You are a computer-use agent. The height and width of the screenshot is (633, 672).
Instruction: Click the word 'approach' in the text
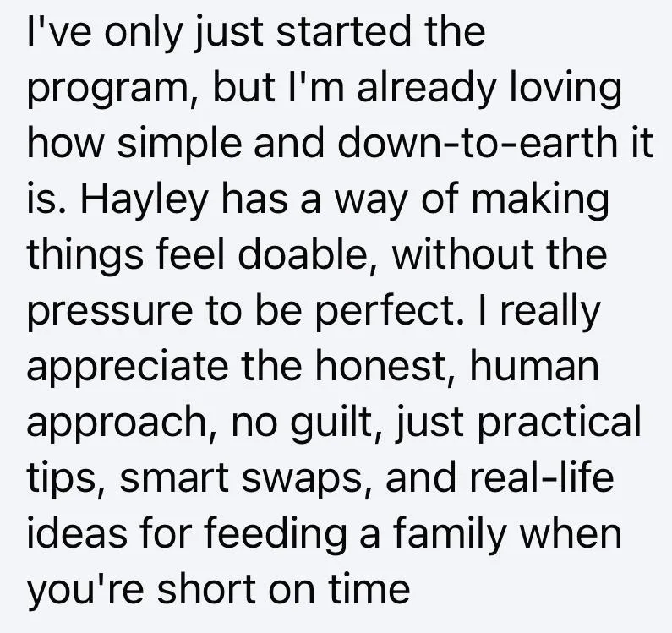coord(116,423)
